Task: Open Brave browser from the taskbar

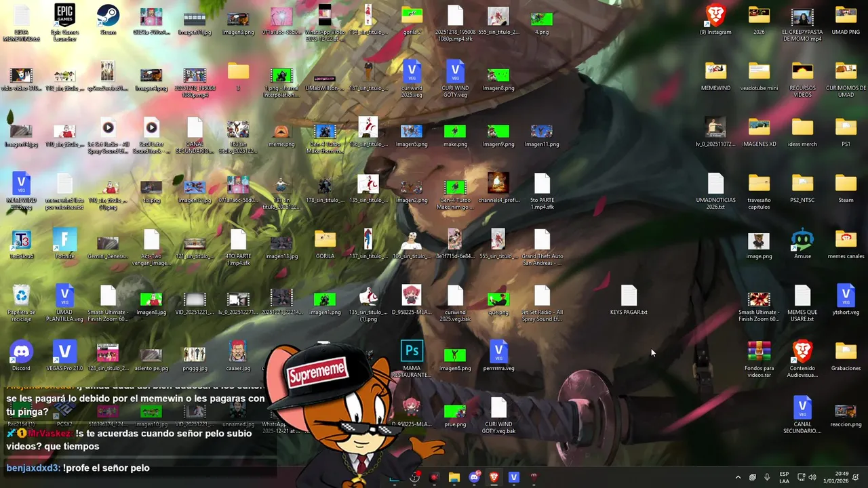Action: 494,477
